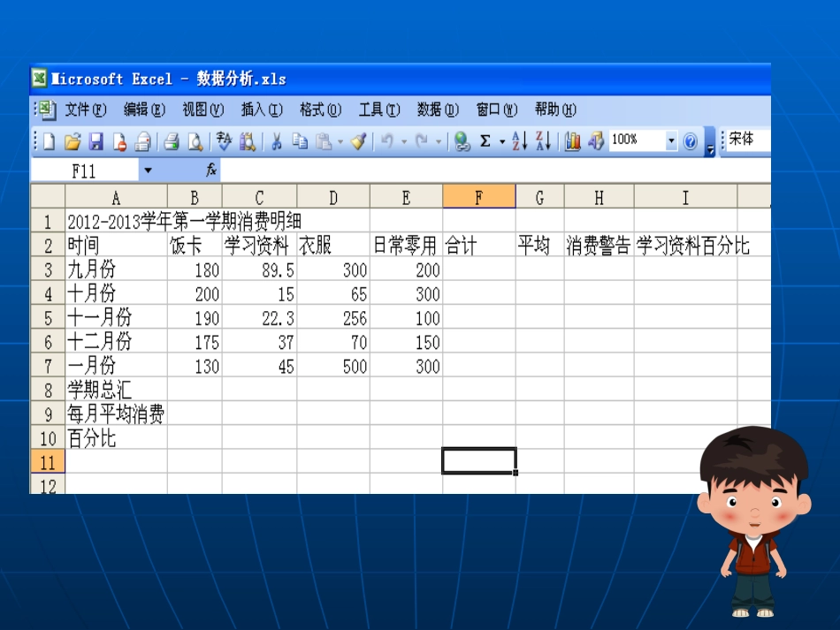This screenshot has width=840, height=630.
Task: Click the Name Box showing F11
Action: click(84, 171)
